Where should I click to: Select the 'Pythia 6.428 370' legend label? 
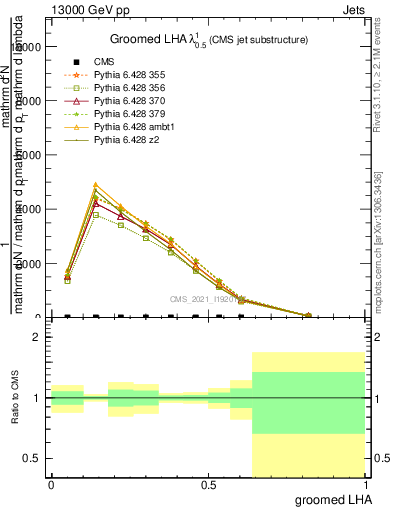click(x=129, y=101)
